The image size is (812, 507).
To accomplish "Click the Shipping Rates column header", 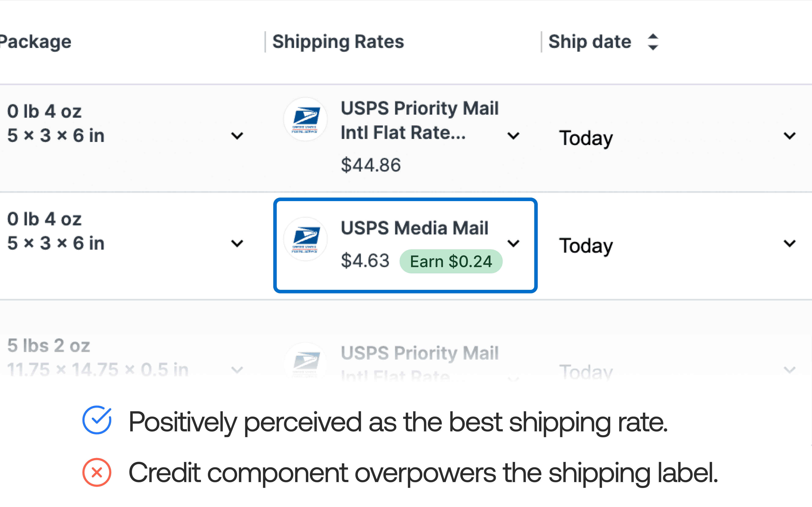I will (338, 42).
